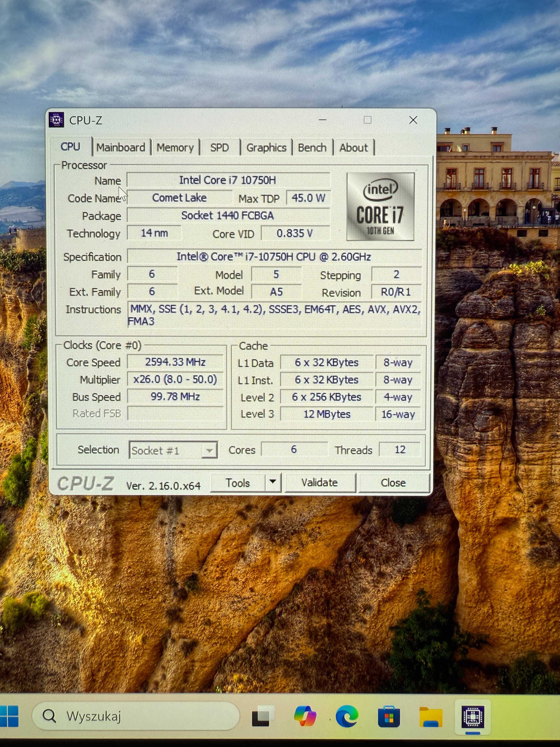Click the taskbar search magnifier icon
Viewport: 560px width, 747px height.
[x=49, y=716]
